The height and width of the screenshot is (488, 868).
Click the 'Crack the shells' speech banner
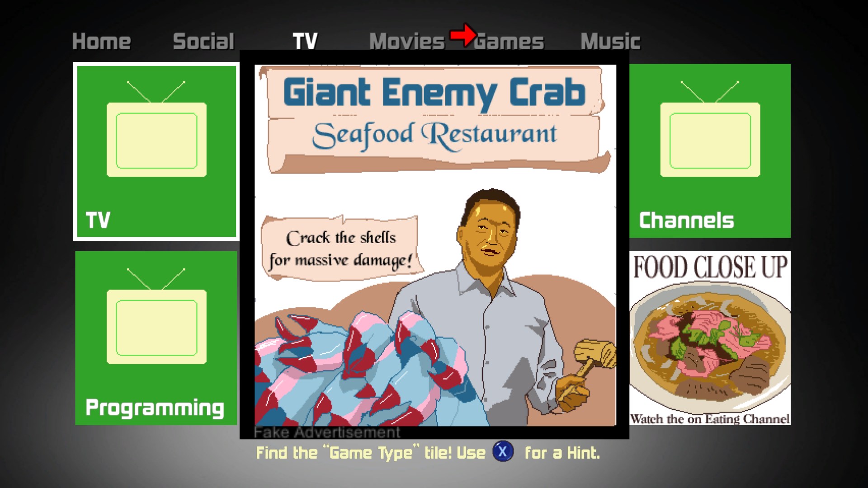tap(341, 249)
